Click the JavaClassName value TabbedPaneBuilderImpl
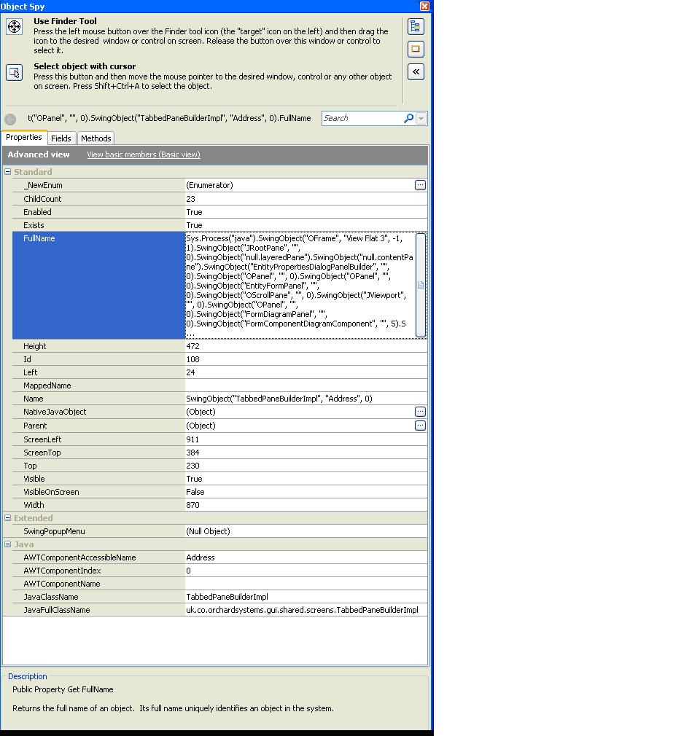Image resolution: width=700 pixels, height=736 pixels. click(x=227, y=597)
